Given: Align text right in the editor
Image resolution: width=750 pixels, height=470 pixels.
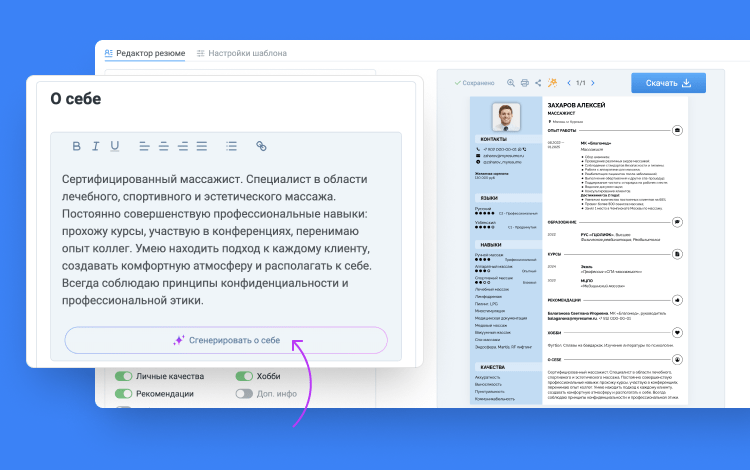Looking at the screenshot, I should coord(183,146).
